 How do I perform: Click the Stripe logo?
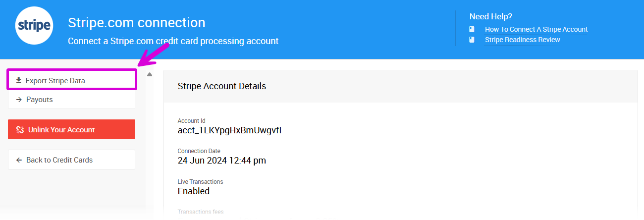[34, 27]
